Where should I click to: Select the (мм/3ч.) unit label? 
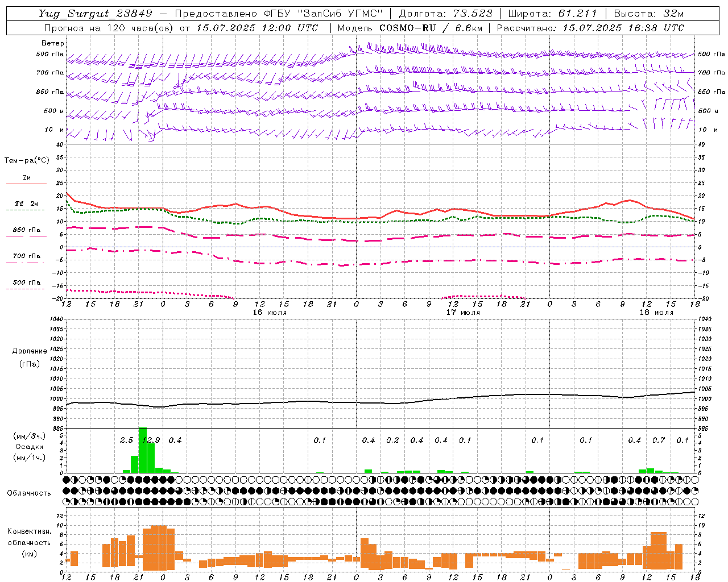coord(30,436)
